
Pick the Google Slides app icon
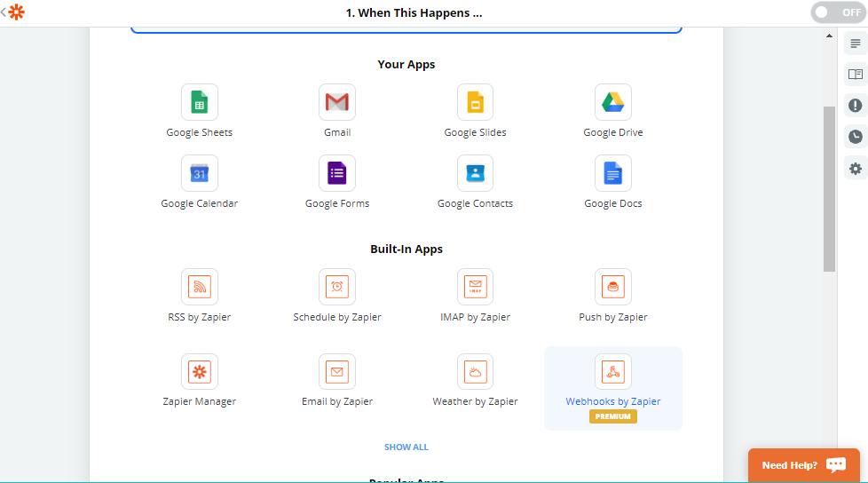coord(475,103)
